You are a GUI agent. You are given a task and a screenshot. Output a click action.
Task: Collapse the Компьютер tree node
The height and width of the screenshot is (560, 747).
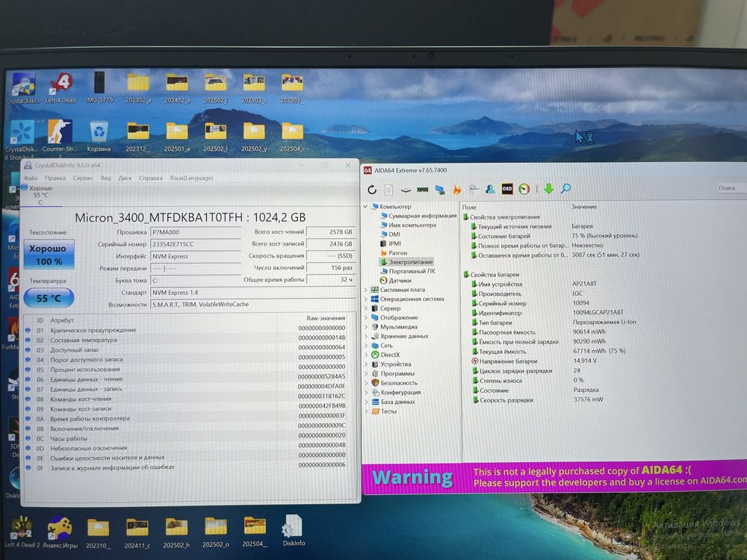click(x=365, y=207)
